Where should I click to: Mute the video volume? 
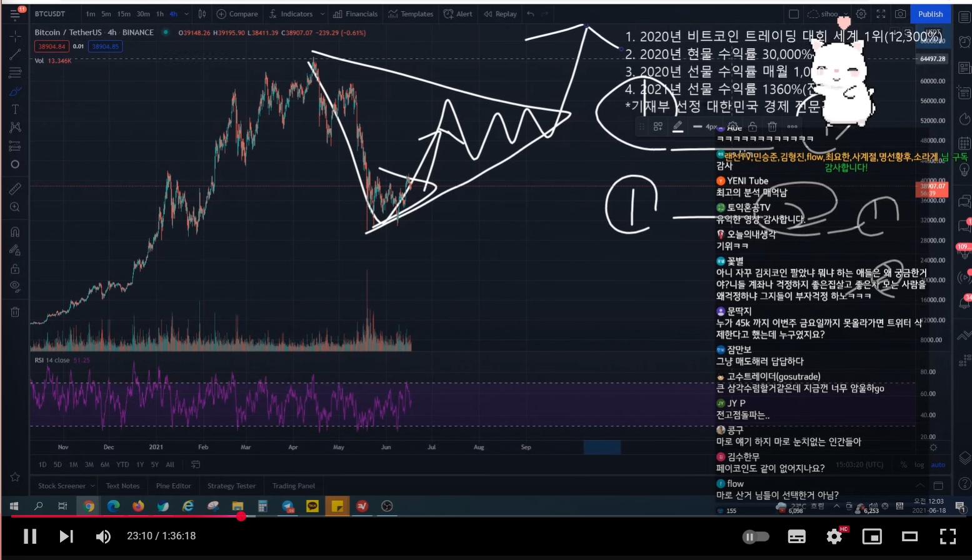[103, 536]
